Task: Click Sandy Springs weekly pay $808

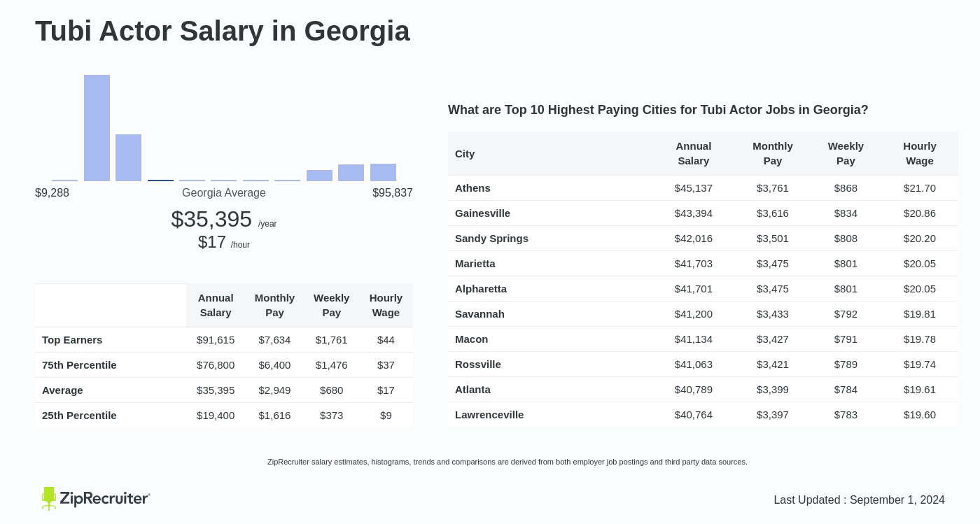Action: point(846,238)
